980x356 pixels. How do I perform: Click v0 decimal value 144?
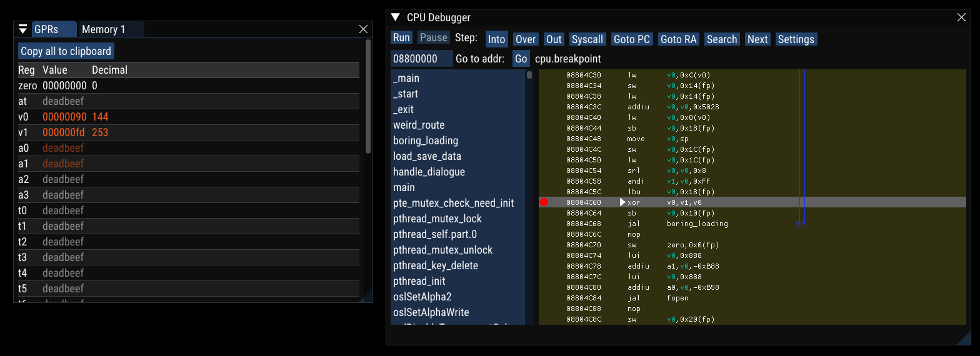point(100,117)
